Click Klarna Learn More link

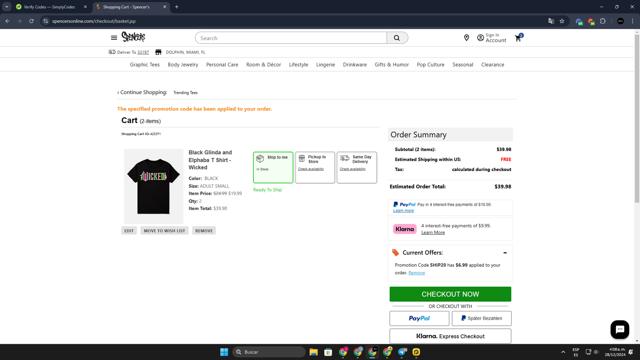tap(433, 232)
